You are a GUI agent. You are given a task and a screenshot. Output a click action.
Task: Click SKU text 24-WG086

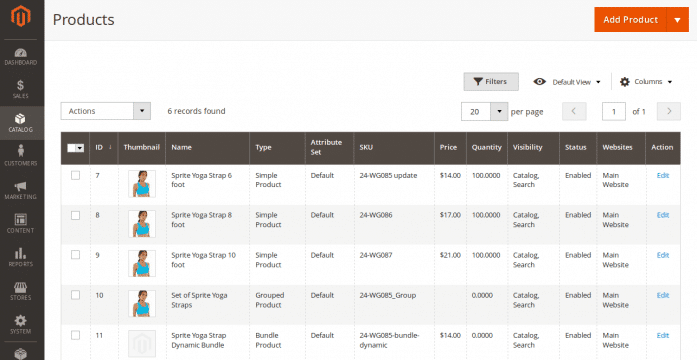point(376,215)
